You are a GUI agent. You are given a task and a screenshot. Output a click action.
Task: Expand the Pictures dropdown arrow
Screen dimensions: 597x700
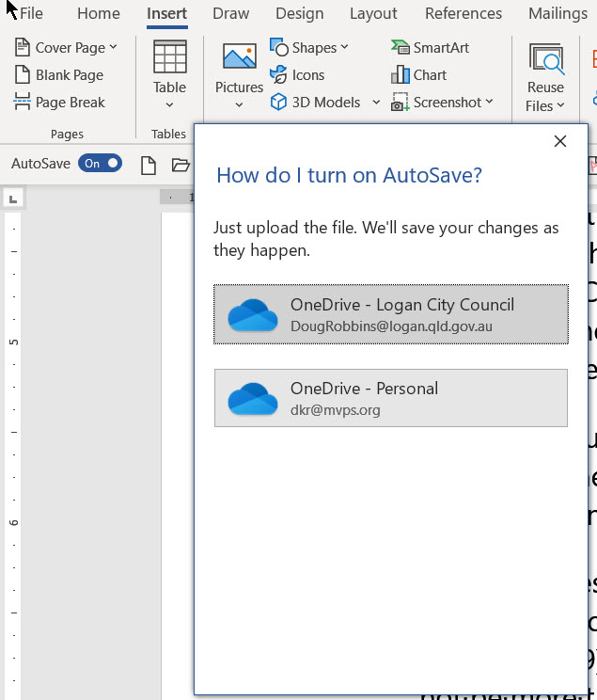(x=239, y=105)
